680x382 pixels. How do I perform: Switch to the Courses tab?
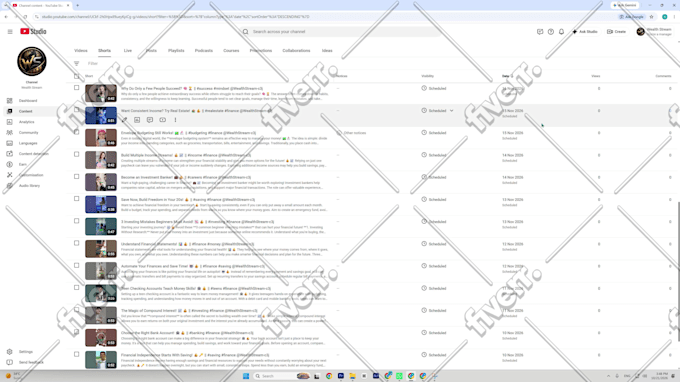pyautogui.click(x=231, y=51)
